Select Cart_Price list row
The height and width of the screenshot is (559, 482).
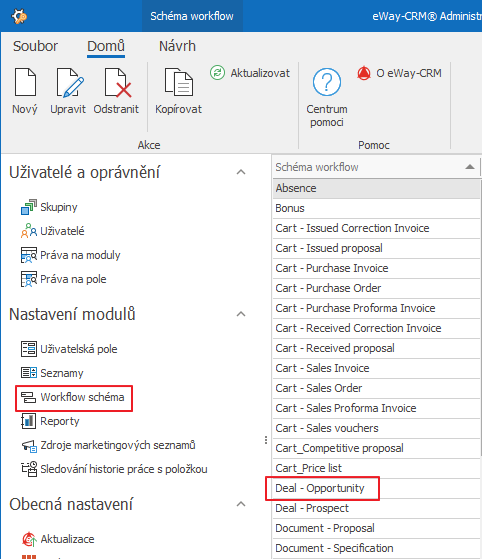376,468
